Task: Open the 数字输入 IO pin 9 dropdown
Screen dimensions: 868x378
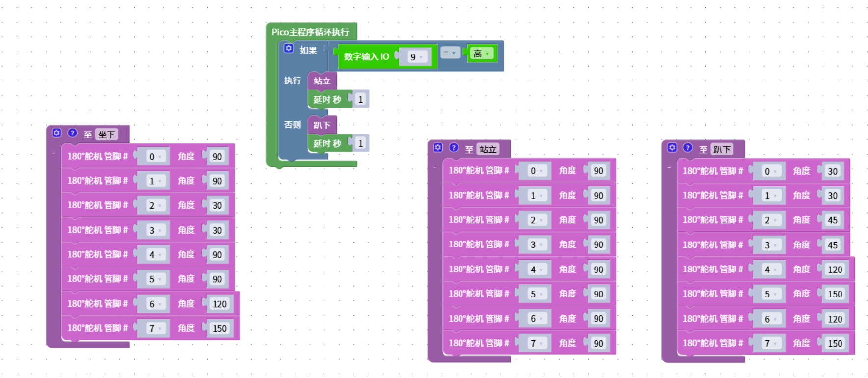Action: [416, 57]
